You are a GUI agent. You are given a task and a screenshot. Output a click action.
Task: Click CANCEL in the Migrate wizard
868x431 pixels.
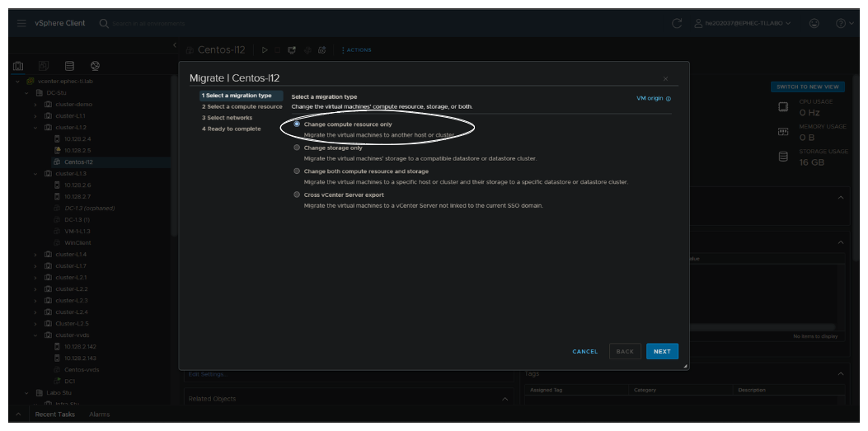(585, 351)
